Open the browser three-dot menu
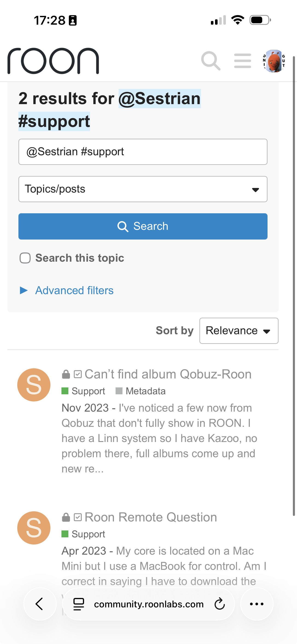 (257, 604)
